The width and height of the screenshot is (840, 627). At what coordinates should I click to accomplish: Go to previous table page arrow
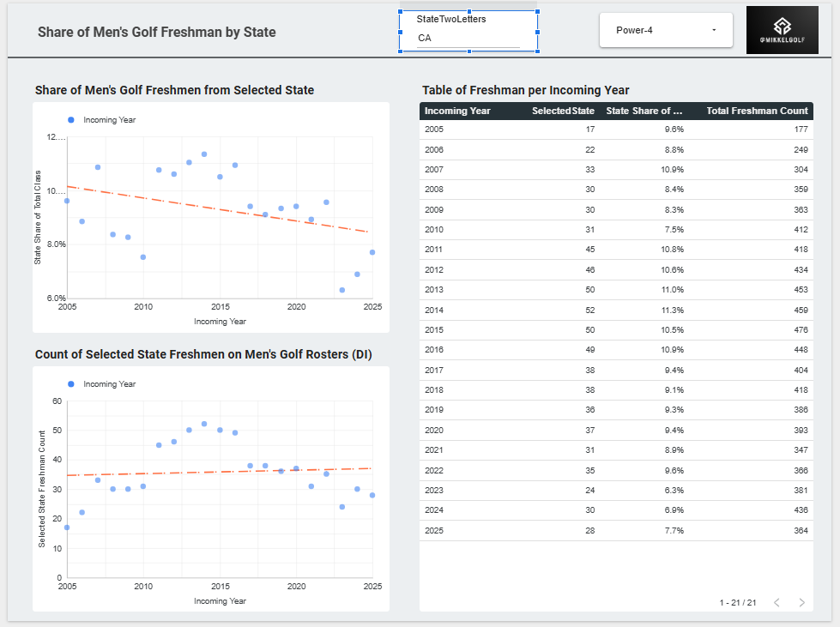[x=777, y=602]
